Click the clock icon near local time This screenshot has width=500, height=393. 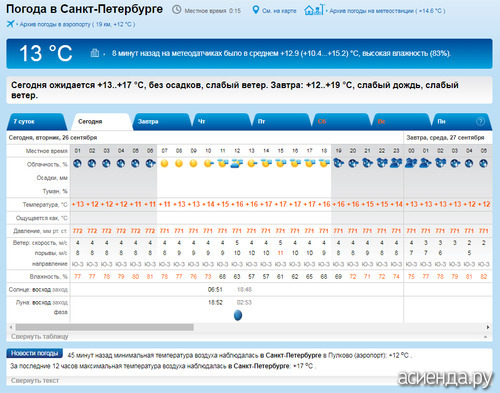point(177,10)
